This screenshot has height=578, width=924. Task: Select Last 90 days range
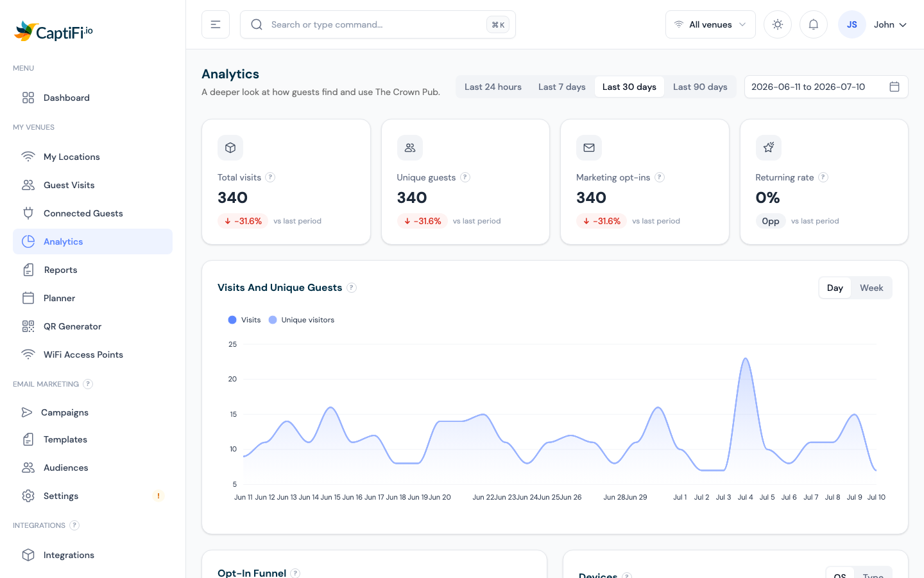click(x=700, y=87)
